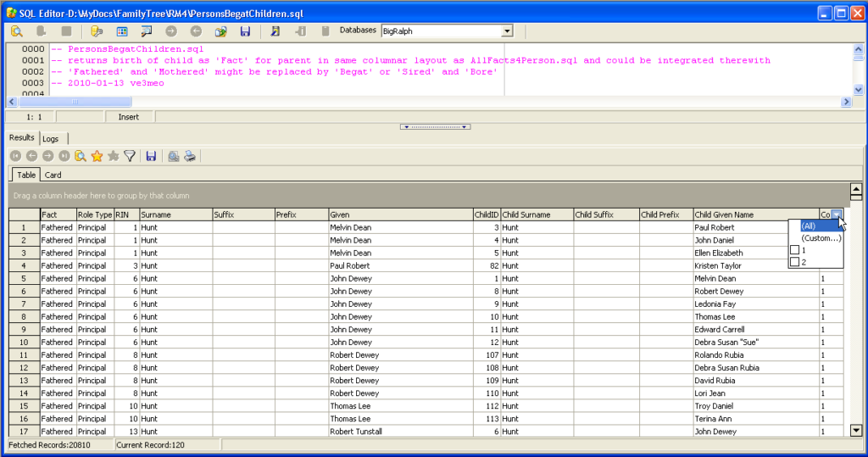The image size is (868, 457).
Task: Click the Co column filter dropdown arrow
Action: (x=837, y=215)
